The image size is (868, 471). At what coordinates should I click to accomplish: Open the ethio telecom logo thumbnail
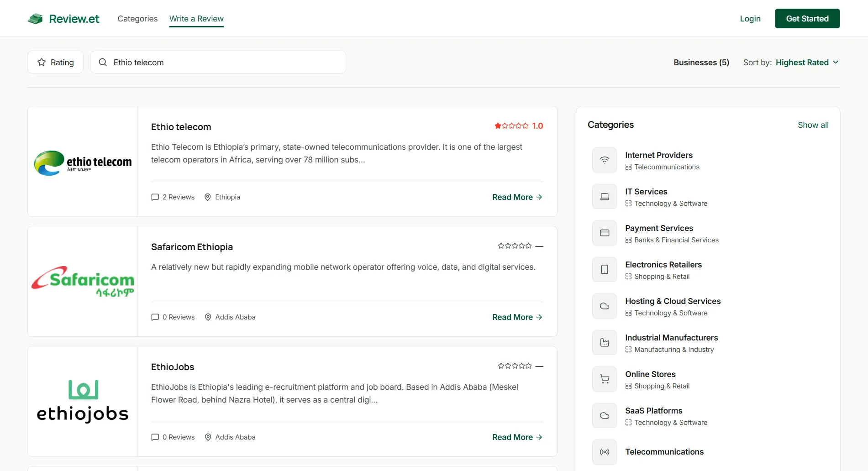coord(83,163)
